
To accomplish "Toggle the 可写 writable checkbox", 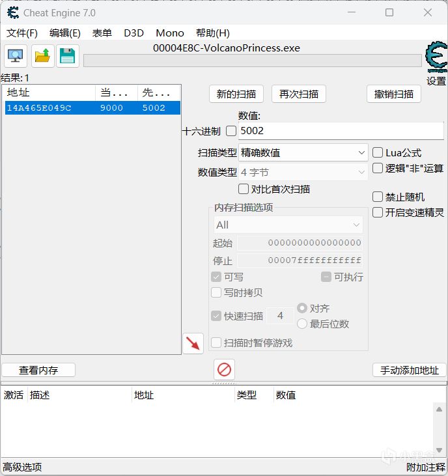I will click(216, 277).
